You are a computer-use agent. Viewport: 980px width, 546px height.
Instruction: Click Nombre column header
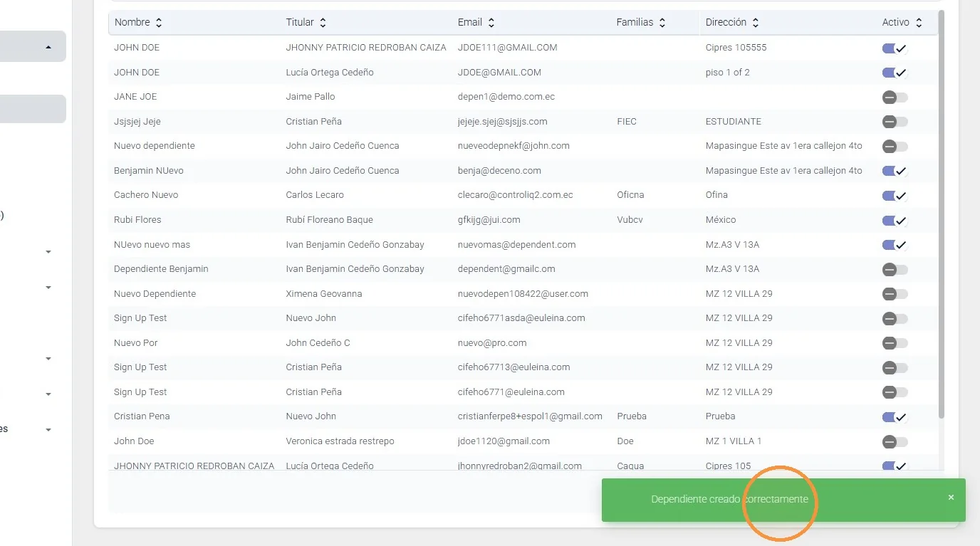click(132, 22)
